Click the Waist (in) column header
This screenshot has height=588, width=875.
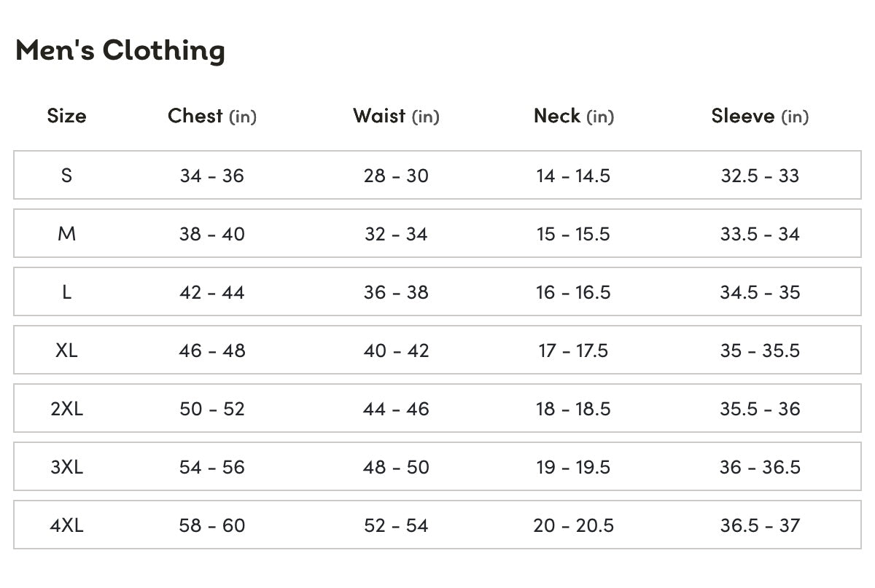tap(396, 116)
